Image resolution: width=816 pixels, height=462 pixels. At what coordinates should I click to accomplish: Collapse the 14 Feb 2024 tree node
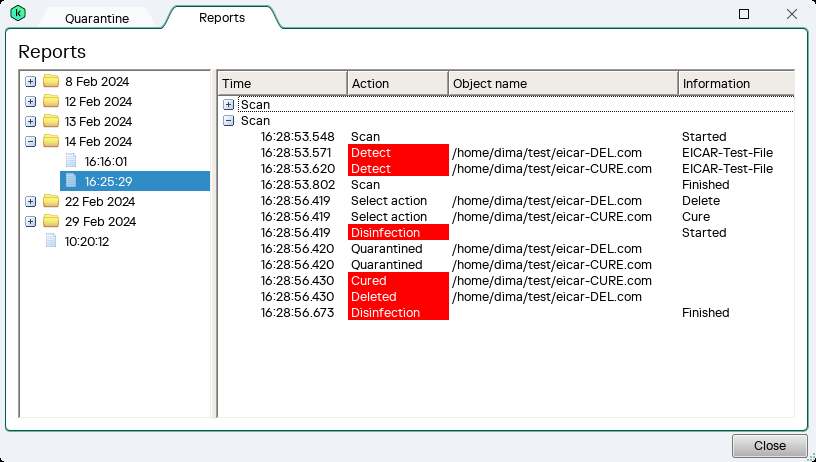[x=30, y=141]
